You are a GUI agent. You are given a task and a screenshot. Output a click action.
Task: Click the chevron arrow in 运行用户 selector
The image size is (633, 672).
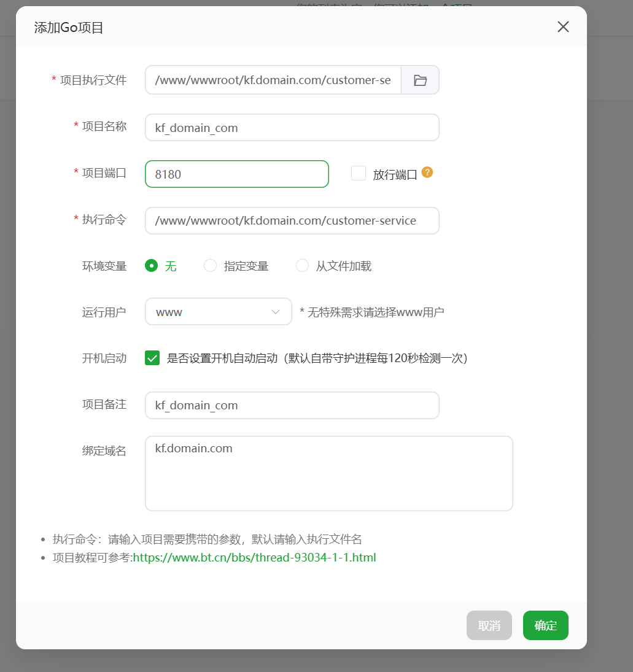click(x=276, y=312)
